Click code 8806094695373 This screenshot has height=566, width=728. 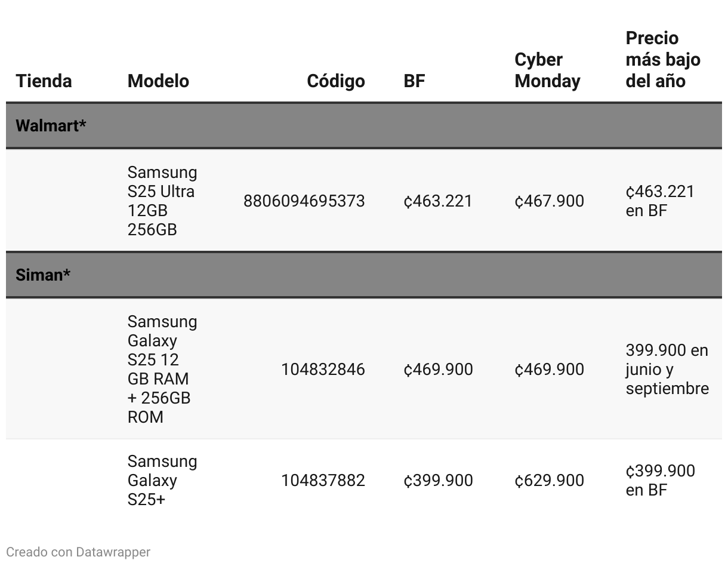pyautogui.click(x=304, y=201)
